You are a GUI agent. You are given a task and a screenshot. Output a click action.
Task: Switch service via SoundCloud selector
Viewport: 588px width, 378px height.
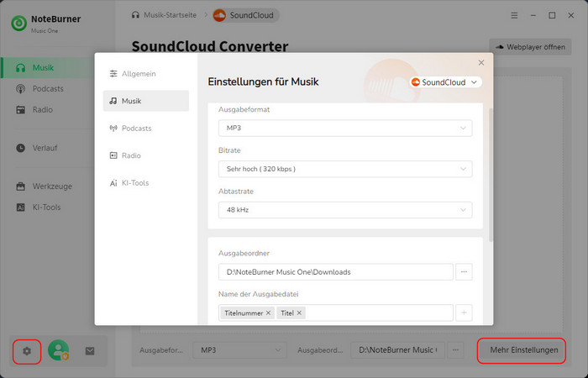445,82
